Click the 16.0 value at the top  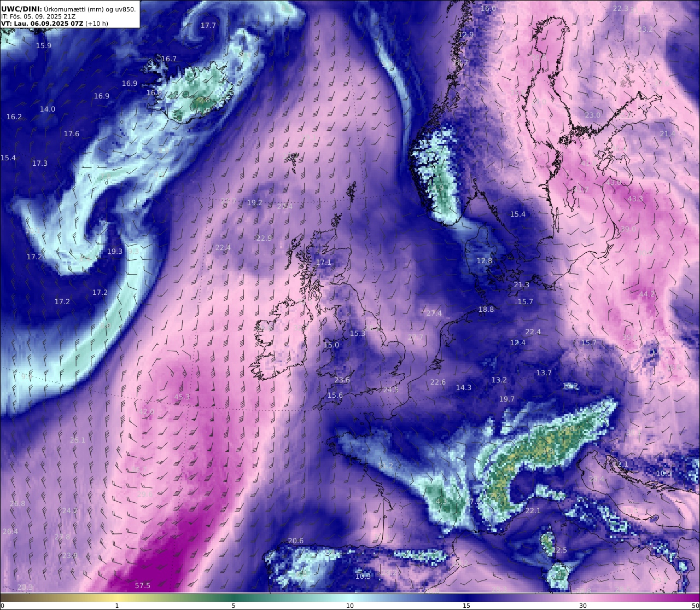tap(488, 9)
